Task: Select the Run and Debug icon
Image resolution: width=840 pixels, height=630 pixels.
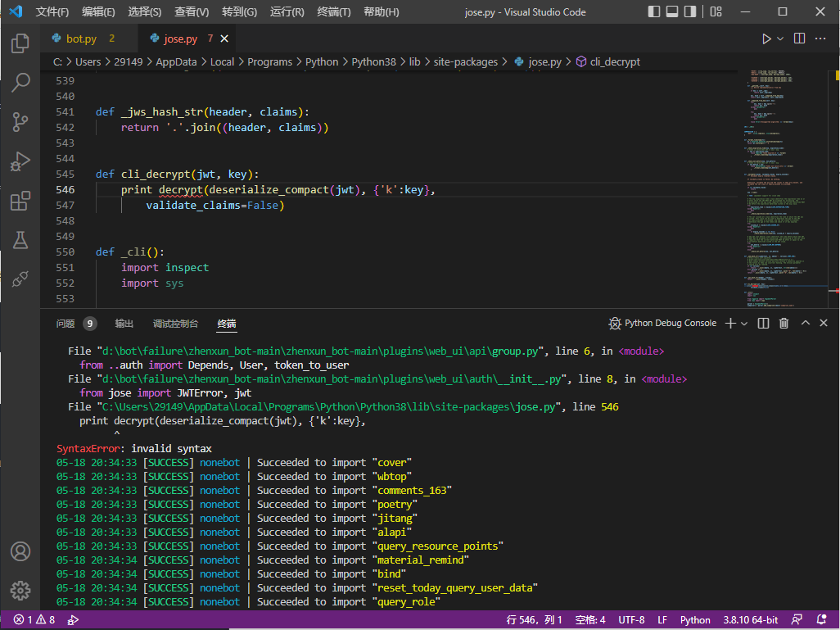Action: click(20, 161)
